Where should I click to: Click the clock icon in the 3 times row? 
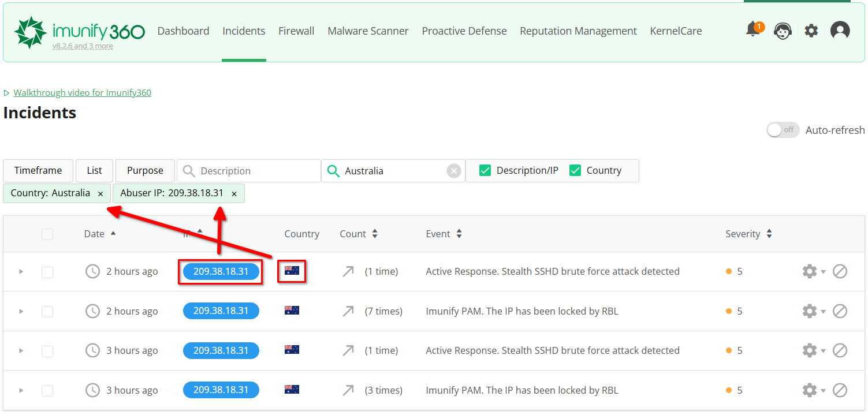[92, 390]
